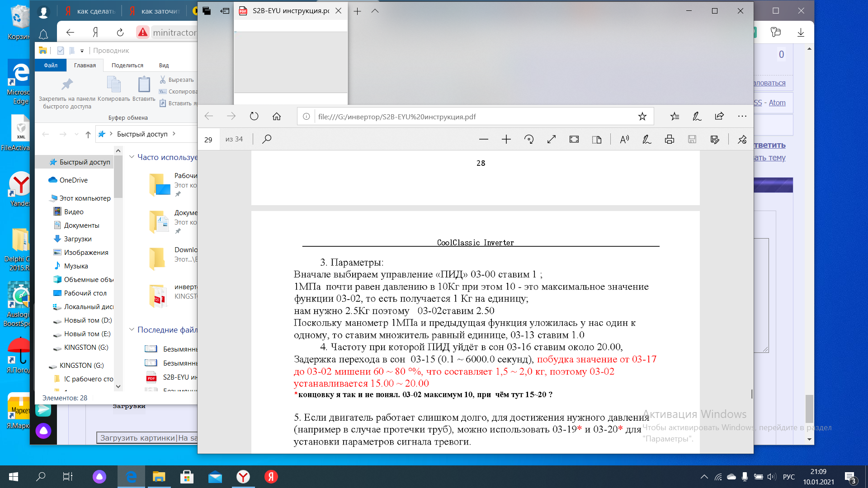Viewport: 868px width, 488px height.
Task: Reload page in Yandex browser
Action: click(120, 32)
